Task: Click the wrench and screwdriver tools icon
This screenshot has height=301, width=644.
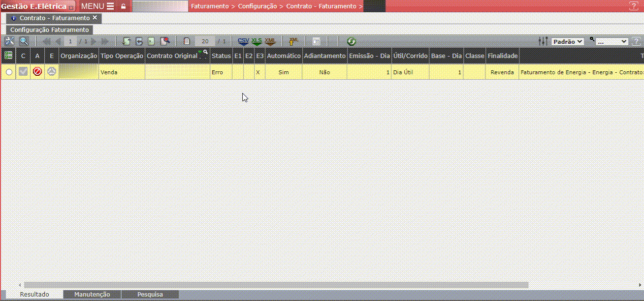Action: point(9,41)
